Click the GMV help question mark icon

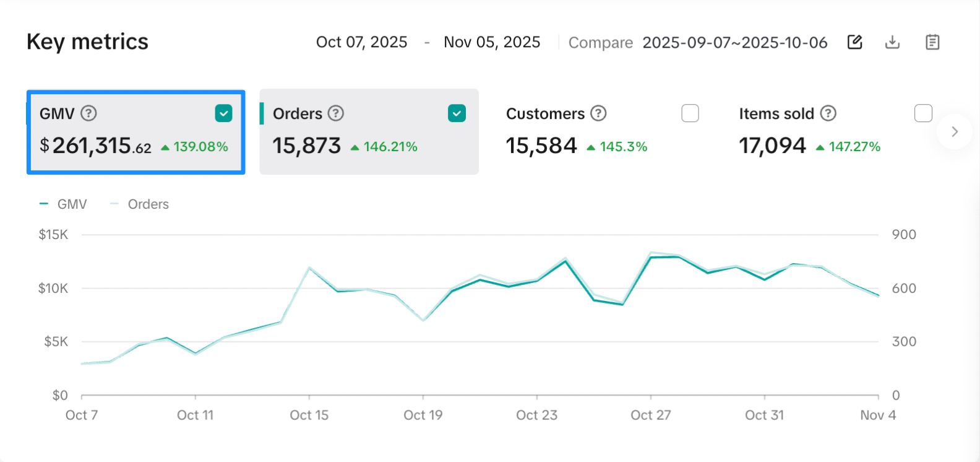(x=89, y=113)
